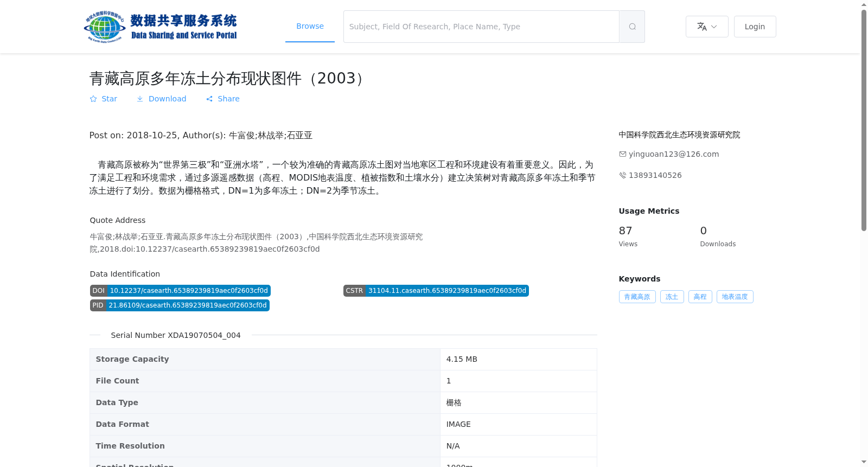This screenshot has height=467, width=868.
Task: Click the 0 Downloads metric
Action: (718, 236)
